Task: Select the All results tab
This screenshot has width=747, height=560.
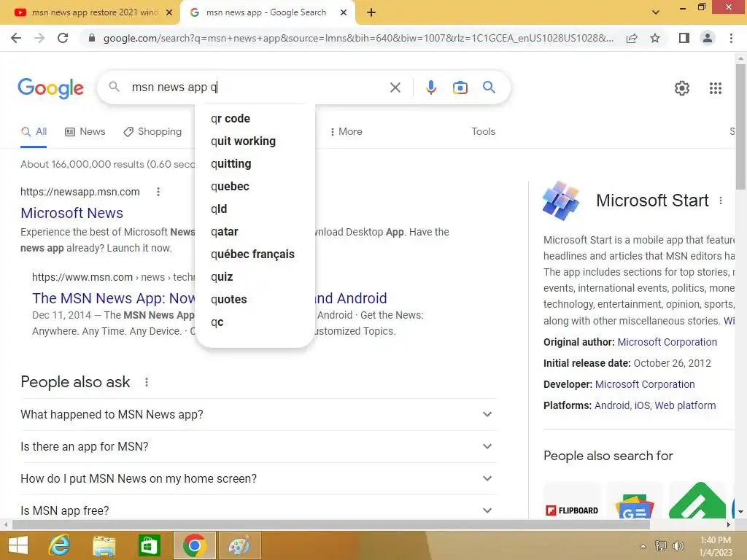Action: [x=34, y=131]
